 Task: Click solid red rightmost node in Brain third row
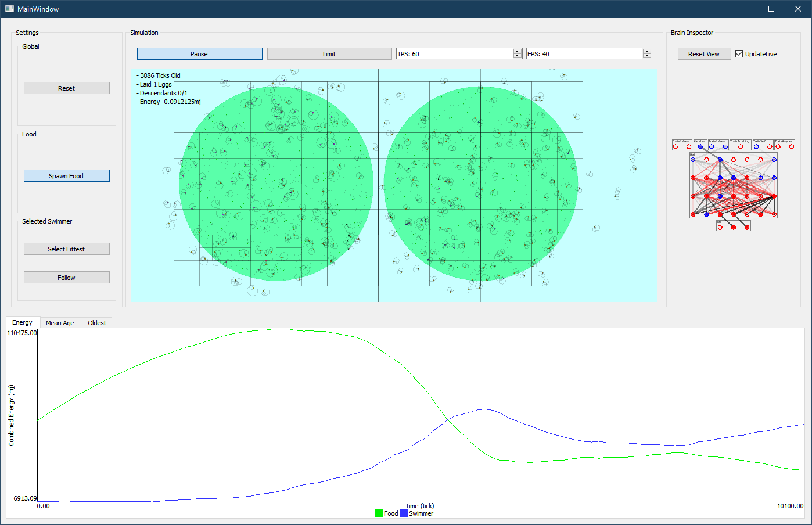tap(774, 196)
